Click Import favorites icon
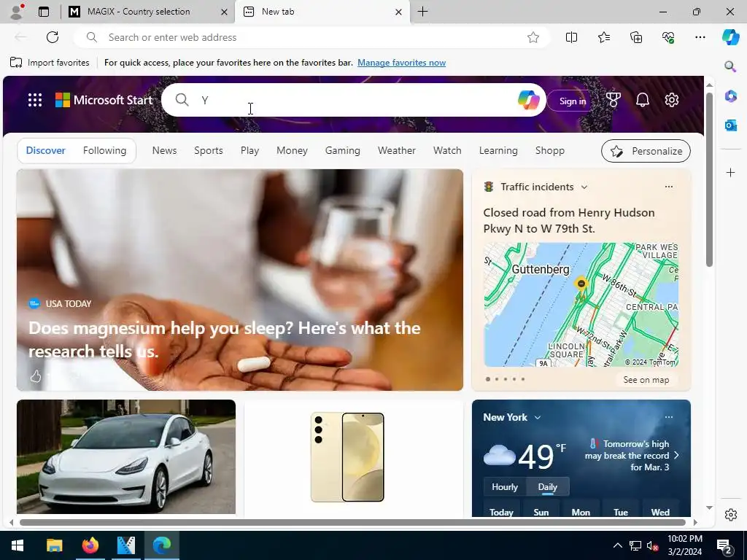This screenshot has width=747, height=560. click(16, 63)
